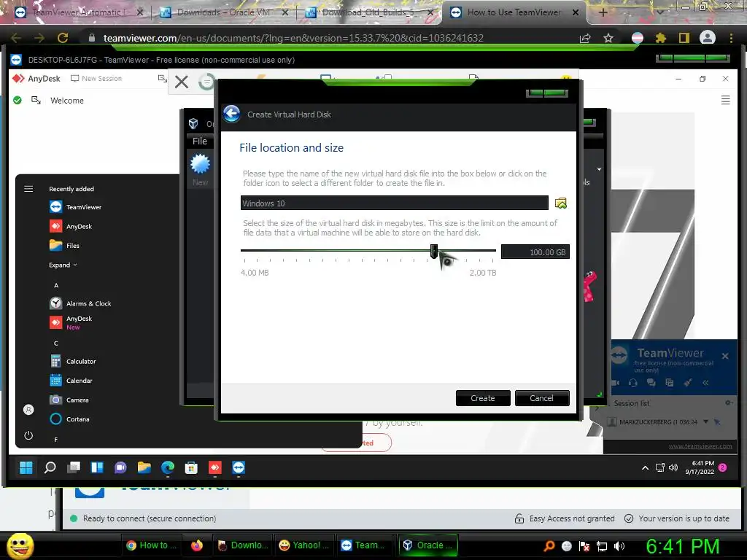The height and width of the screenshot is (560, 747).
Task: Click the disk size slider handle
Action: click(433, 251)
